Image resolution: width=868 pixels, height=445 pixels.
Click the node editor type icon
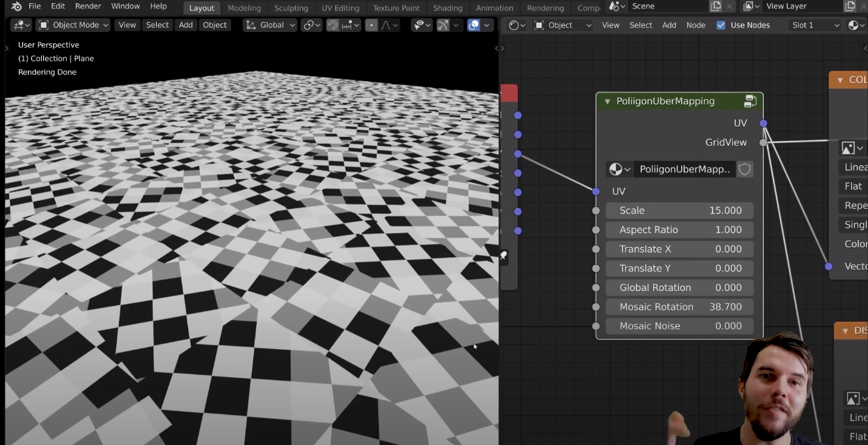tap(514, 25)
